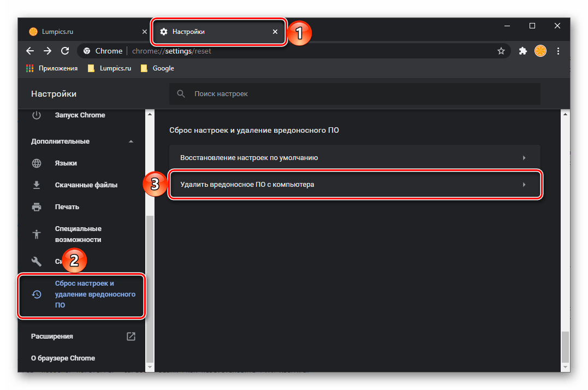The width and height of the screenshot is (588, 390).
Task: Click the Сброс настроек section heading
Action: pos(254,130)
